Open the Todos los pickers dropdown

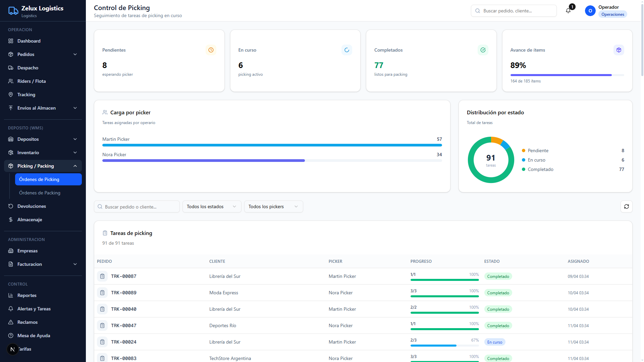[x=273, y=206]
